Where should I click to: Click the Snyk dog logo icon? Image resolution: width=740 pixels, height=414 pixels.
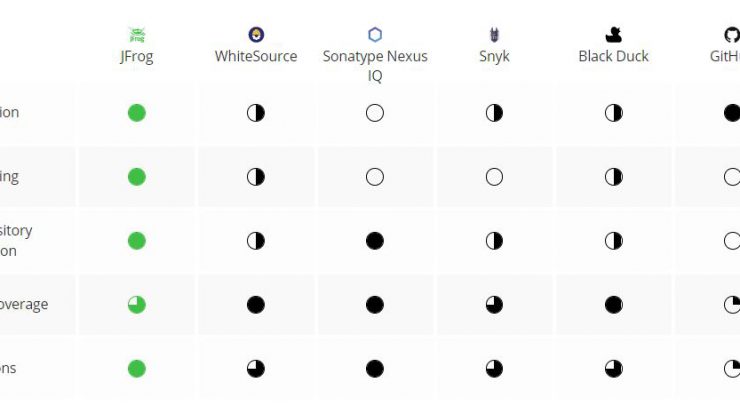(494, 34)
